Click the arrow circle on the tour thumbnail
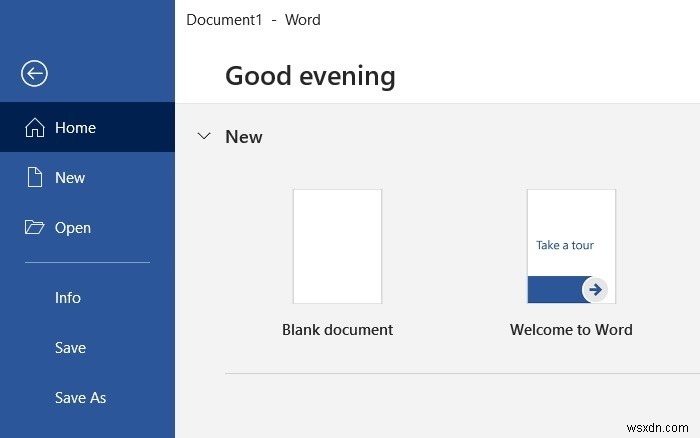700x438 pixels. (595, 290)
